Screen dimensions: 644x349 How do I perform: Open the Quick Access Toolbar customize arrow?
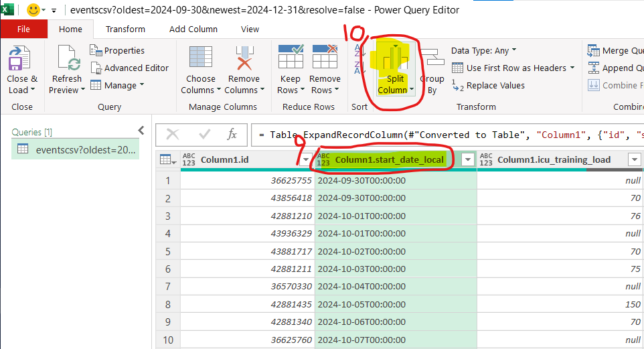point(54,11)
